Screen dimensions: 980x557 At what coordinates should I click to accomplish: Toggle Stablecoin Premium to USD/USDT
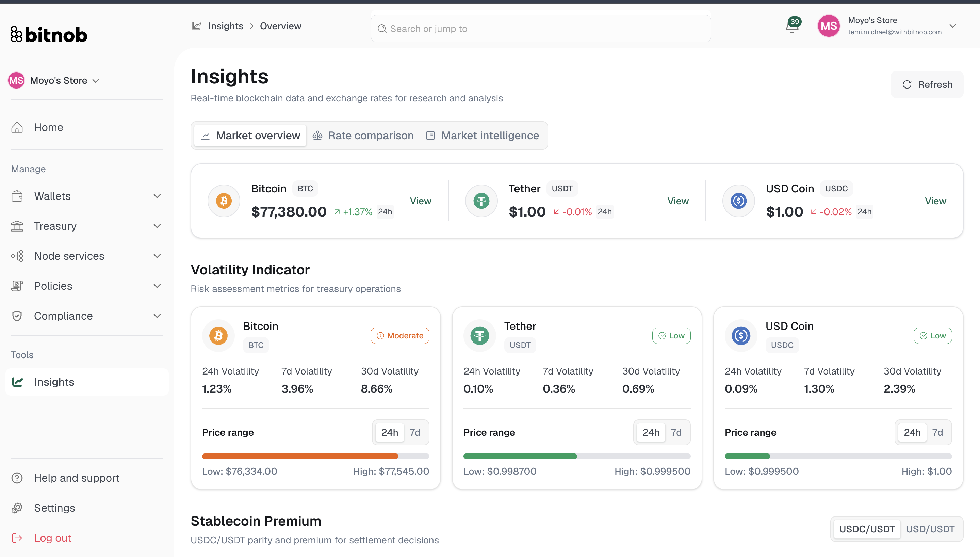(x=930, y=529)
